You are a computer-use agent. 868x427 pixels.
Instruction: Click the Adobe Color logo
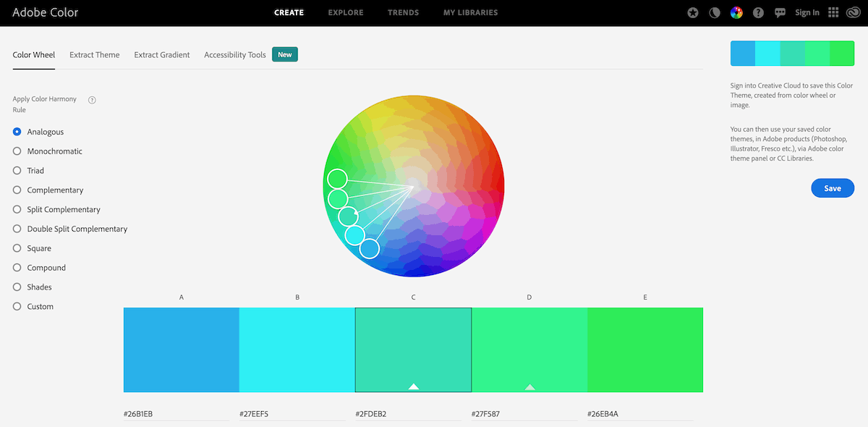pyautogui.click(x=46, y=12)
